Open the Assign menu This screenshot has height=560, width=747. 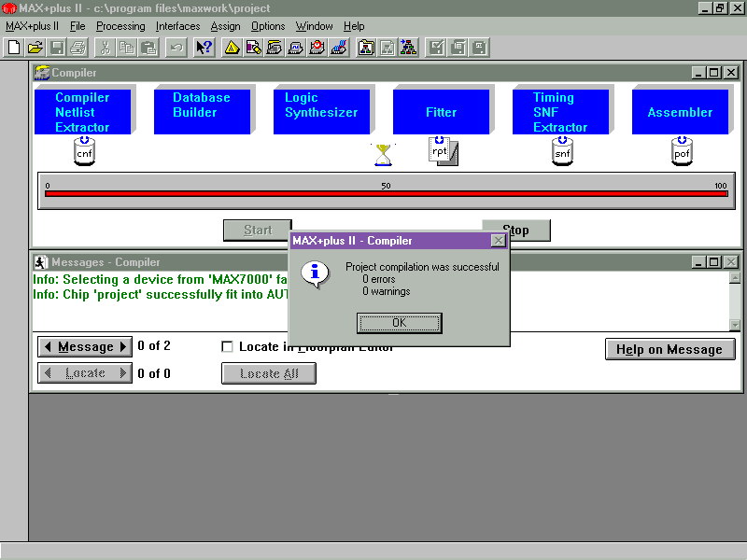(x=225, y=26)
